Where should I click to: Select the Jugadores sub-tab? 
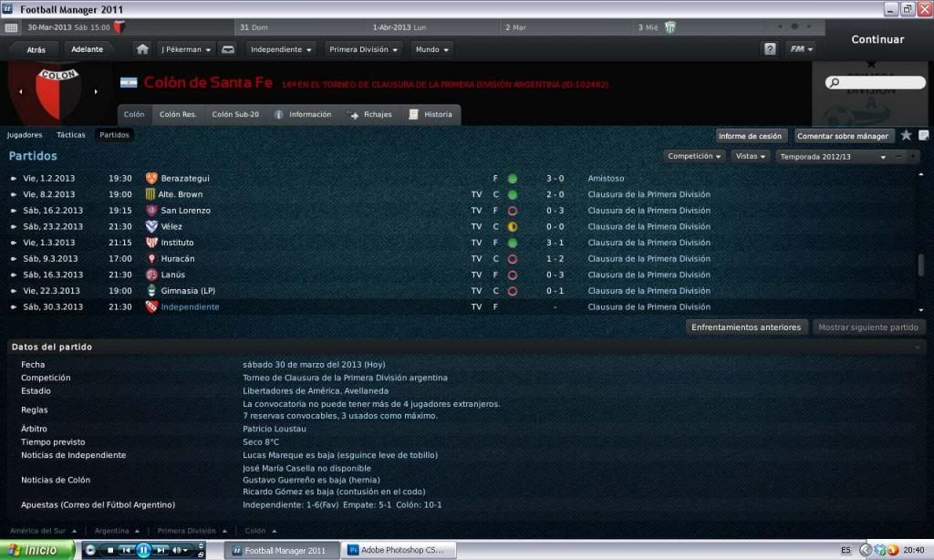pos(25,135)
